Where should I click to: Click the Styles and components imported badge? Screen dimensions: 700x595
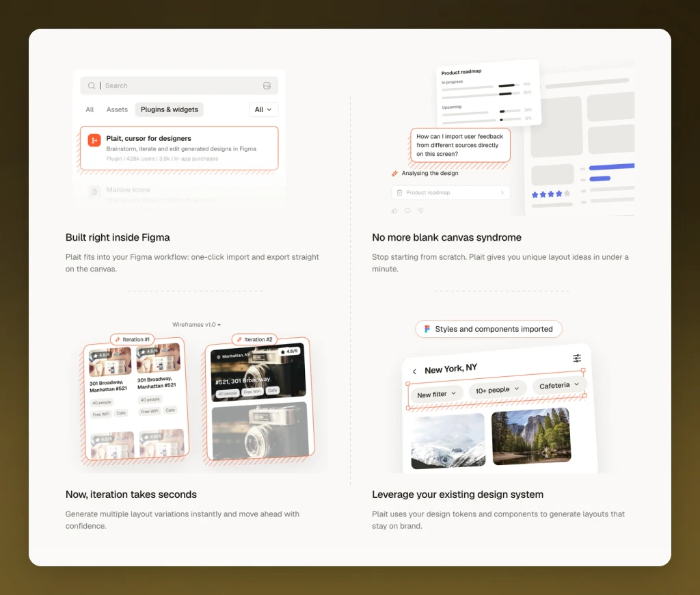tap(488, 329)
